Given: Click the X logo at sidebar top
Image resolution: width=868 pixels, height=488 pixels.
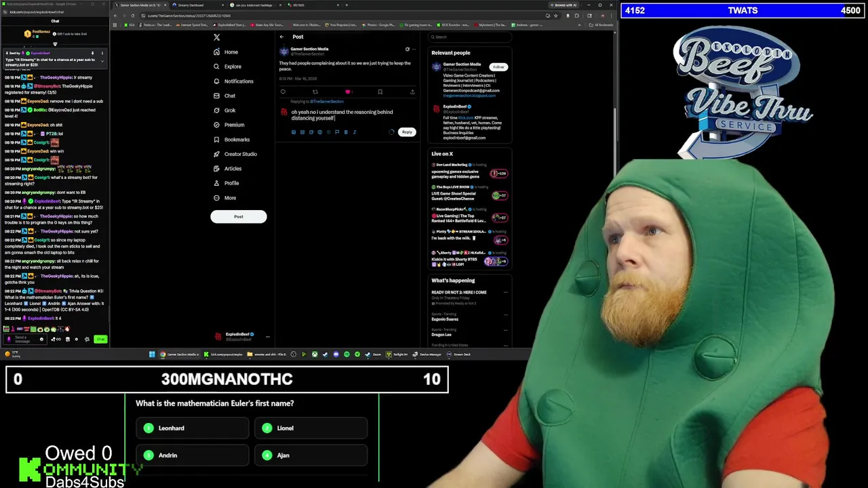Looking at the screenshot, I should click(x=216, y=37).
